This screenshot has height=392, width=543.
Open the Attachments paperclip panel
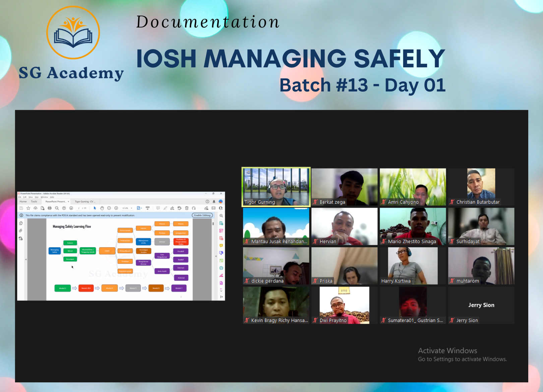click(x=21, y=231)
